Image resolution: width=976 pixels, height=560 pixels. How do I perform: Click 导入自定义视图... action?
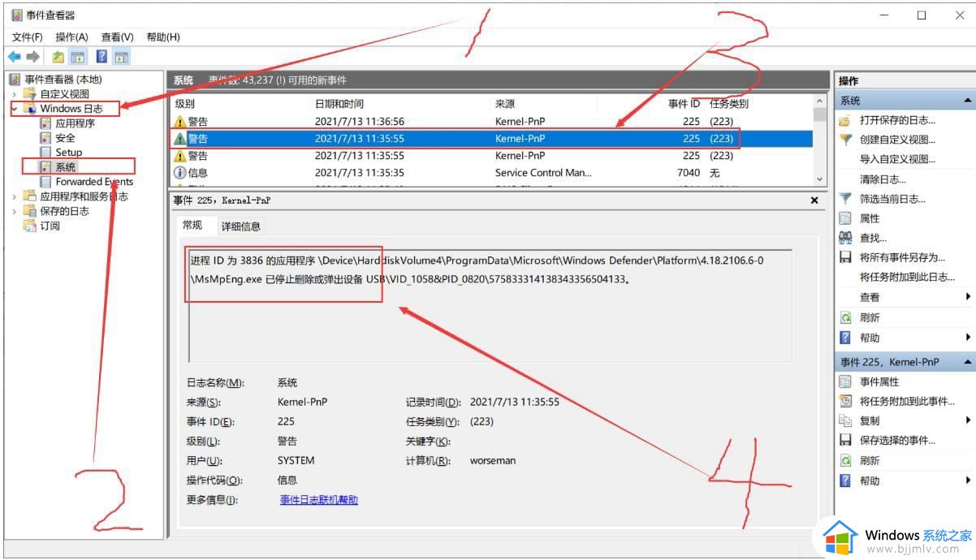[897, 159]
